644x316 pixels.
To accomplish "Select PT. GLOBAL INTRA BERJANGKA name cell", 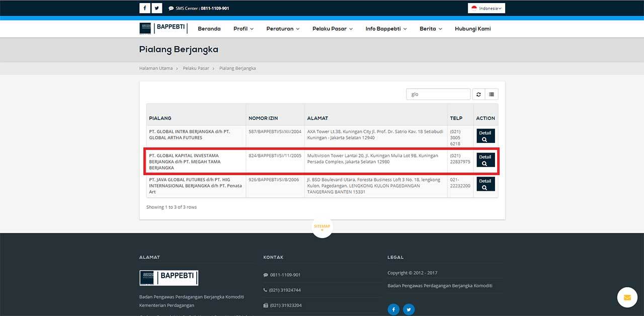I will [x=196, y=137].
